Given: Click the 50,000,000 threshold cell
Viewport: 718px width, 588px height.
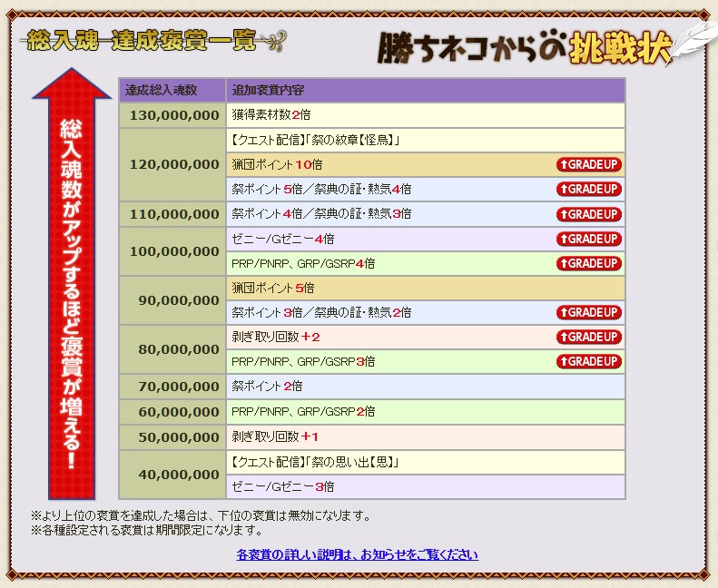Looking at the screenshot, I should [x=172, y=437].
